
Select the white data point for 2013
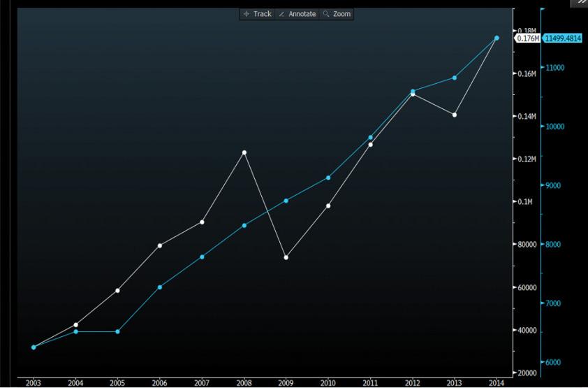coord(455,115)
